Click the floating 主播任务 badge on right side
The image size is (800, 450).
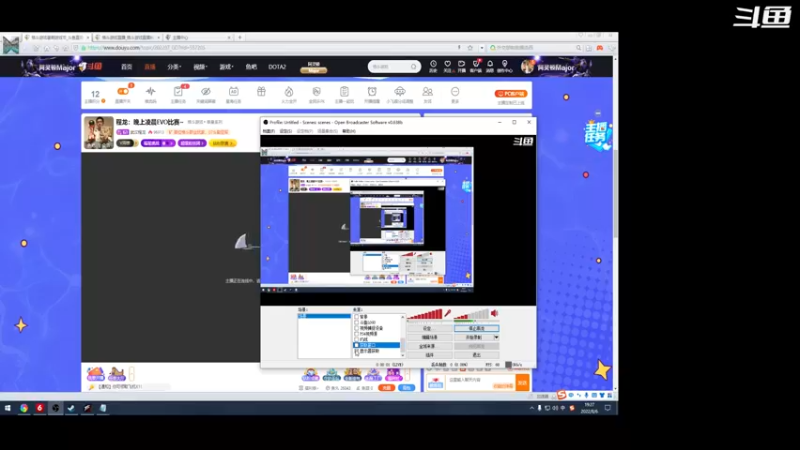point(597,134)
